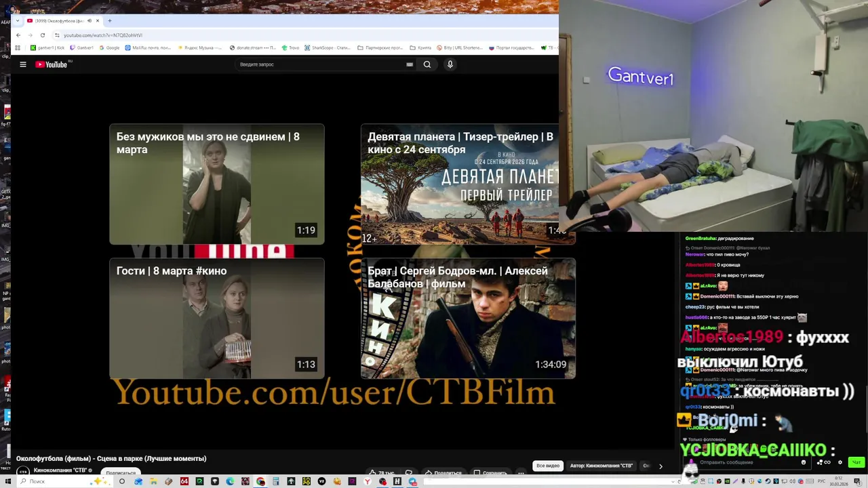Play the Девятая планета teaser trailer video

pyautogui.click(x=468, y=184)
